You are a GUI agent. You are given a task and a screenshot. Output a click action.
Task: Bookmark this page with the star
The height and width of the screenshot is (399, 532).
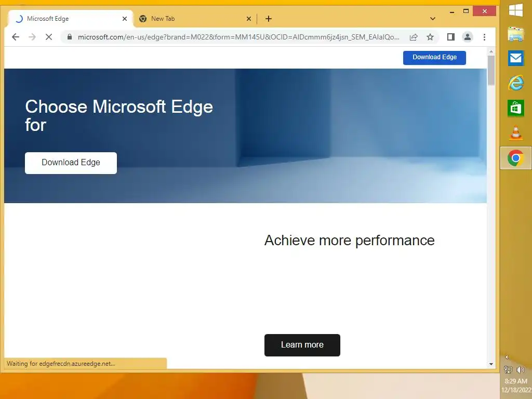pyautogui.click(x=430, y=37)
